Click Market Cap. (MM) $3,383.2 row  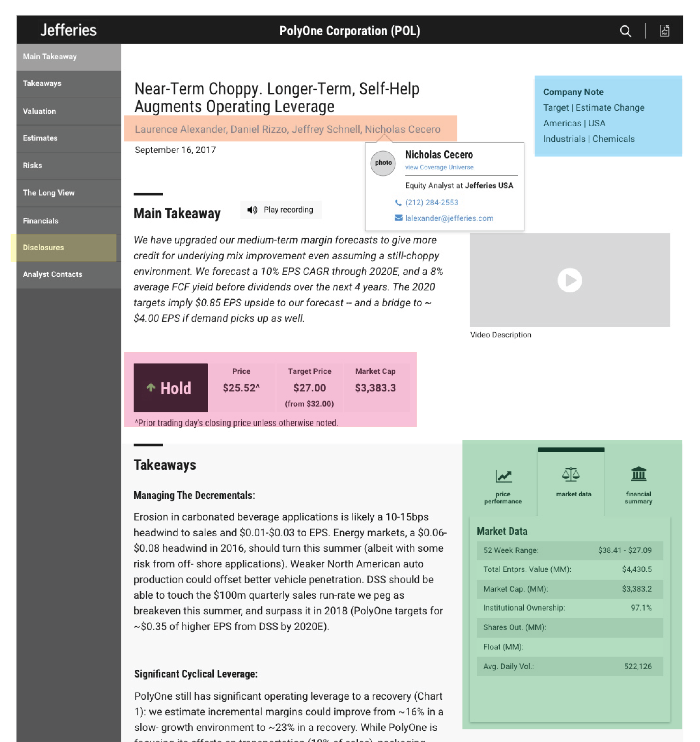point(570,589)
